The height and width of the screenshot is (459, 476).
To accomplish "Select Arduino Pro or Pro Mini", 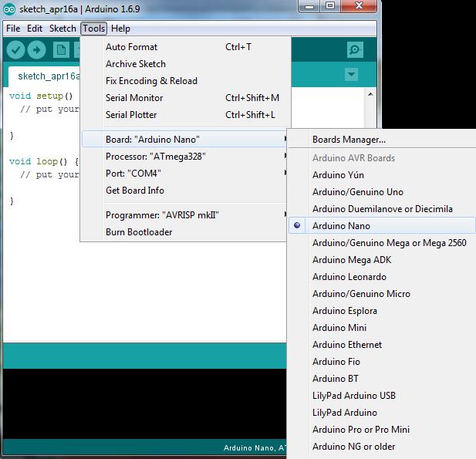I will [382, 430].
